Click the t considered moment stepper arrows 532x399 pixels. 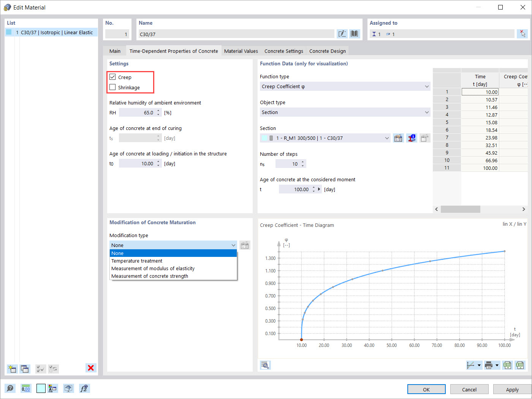coord(313,189)
